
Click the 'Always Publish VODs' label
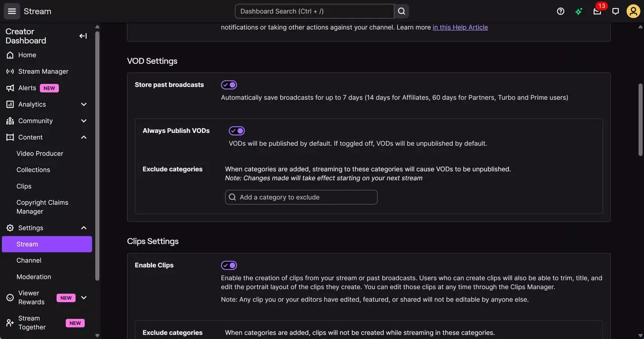(x=176, y=130)
